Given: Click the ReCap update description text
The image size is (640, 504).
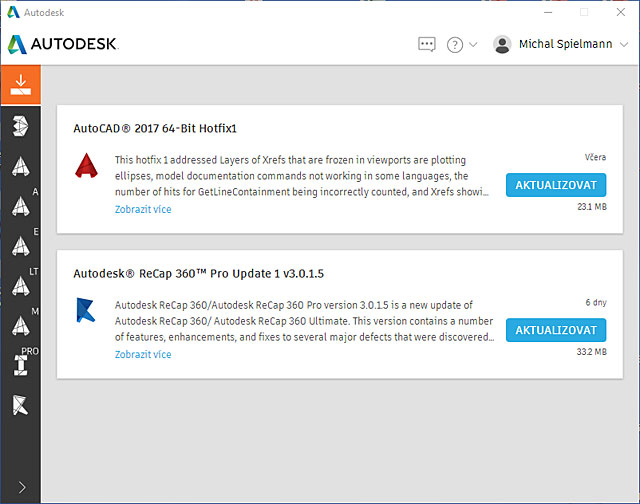Looking at the screenshot, I should (x=304, y=321).
